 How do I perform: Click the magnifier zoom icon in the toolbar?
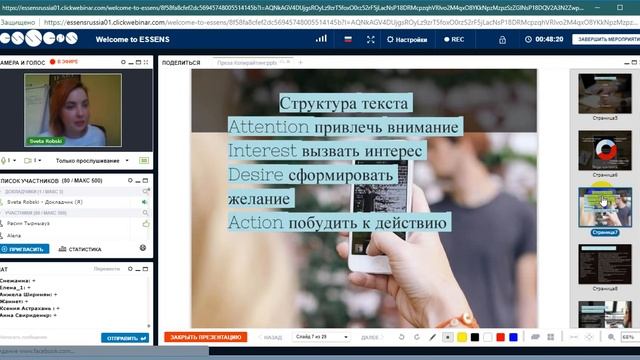(611, 337)
